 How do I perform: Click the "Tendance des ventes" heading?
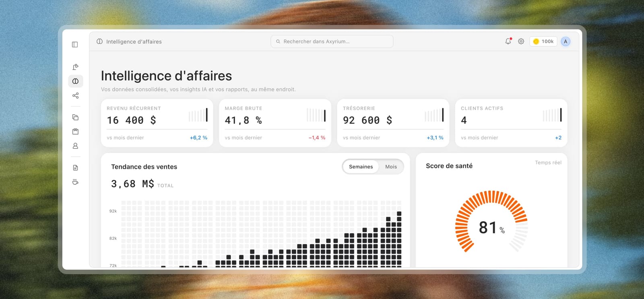tap(144, 167)
